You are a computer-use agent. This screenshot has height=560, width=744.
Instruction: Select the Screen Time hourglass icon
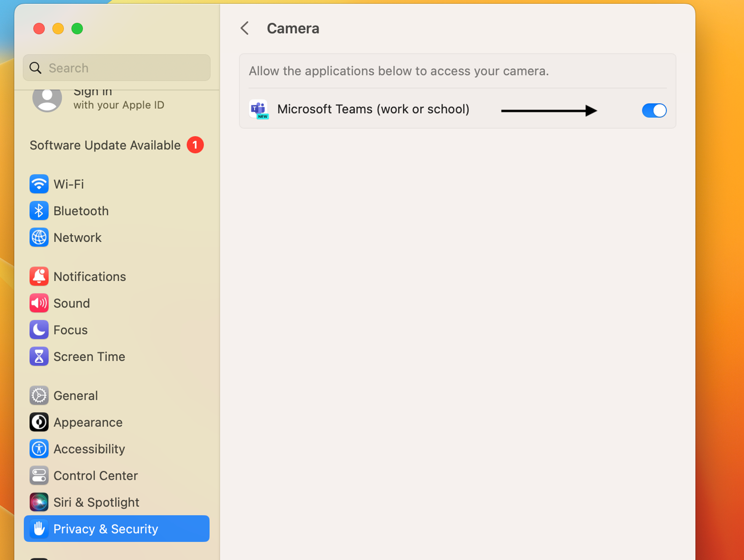39,357
